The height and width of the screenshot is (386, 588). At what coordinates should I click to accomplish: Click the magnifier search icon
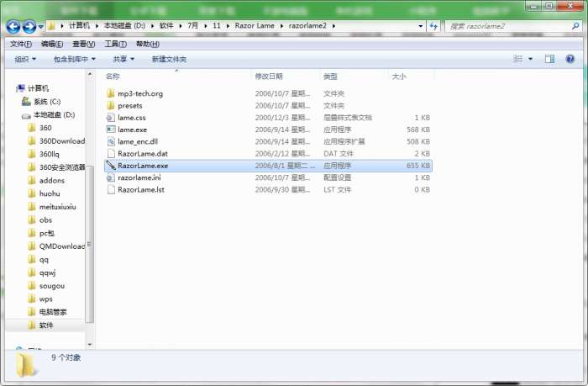(575, 26)
